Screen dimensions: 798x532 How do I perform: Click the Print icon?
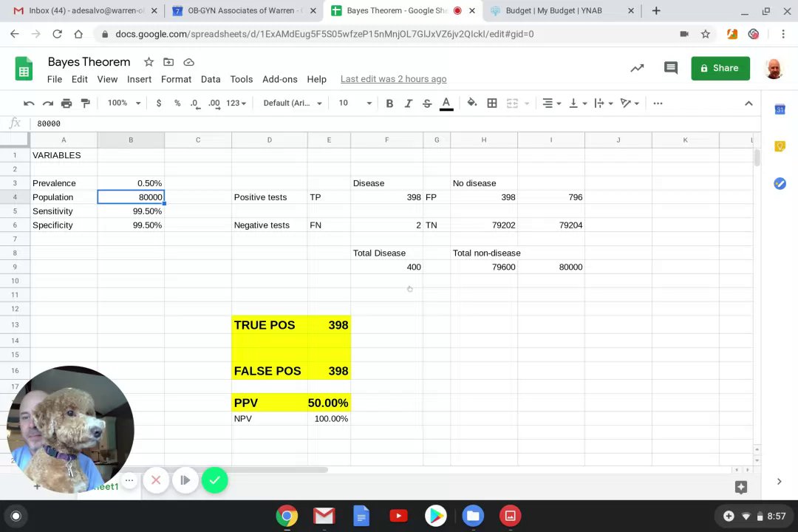66,103
